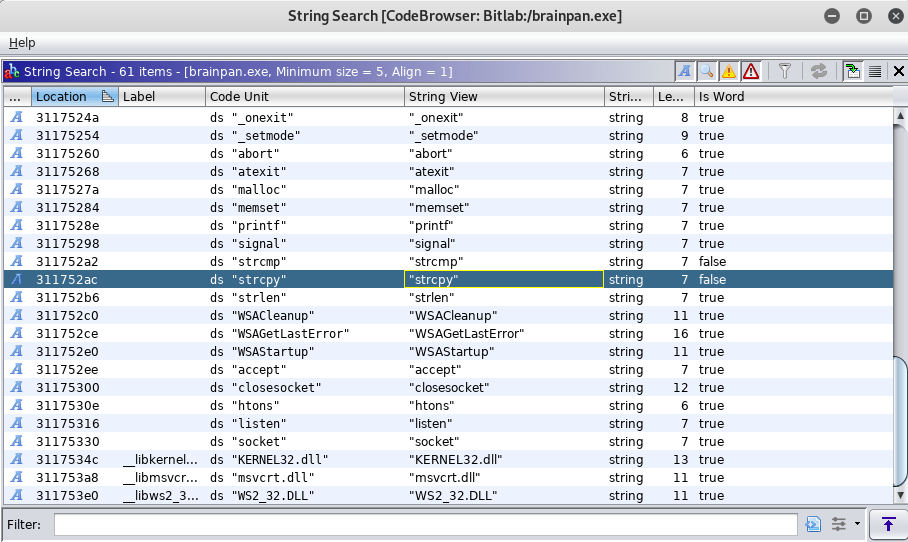908x542 pixels.
Task: Expand the filter options dropdown arrow
Action: pos(857,524)
